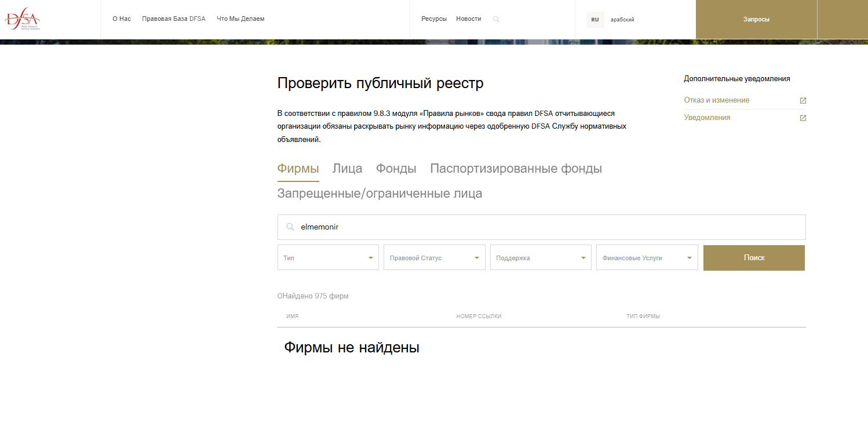Click external link icon beside Отказ и изменение

[803, 101]
